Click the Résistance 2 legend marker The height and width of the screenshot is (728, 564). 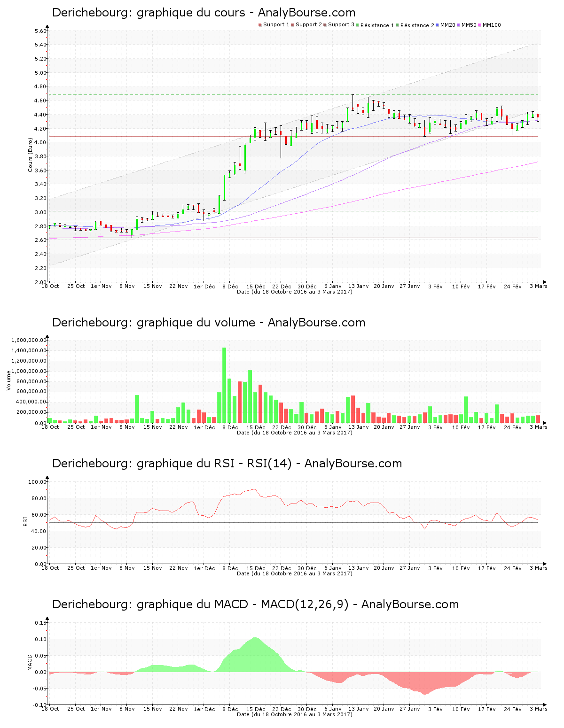(398, 25)
